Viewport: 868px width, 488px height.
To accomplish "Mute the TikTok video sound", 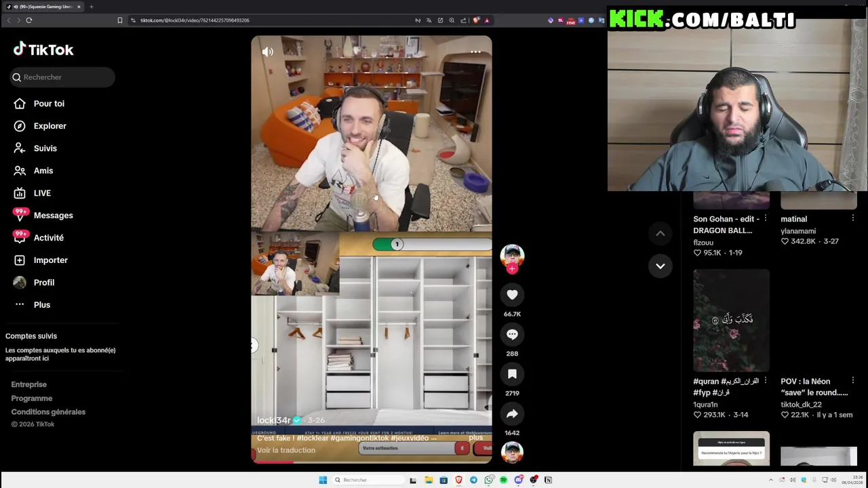I will (x=268, y=52).
